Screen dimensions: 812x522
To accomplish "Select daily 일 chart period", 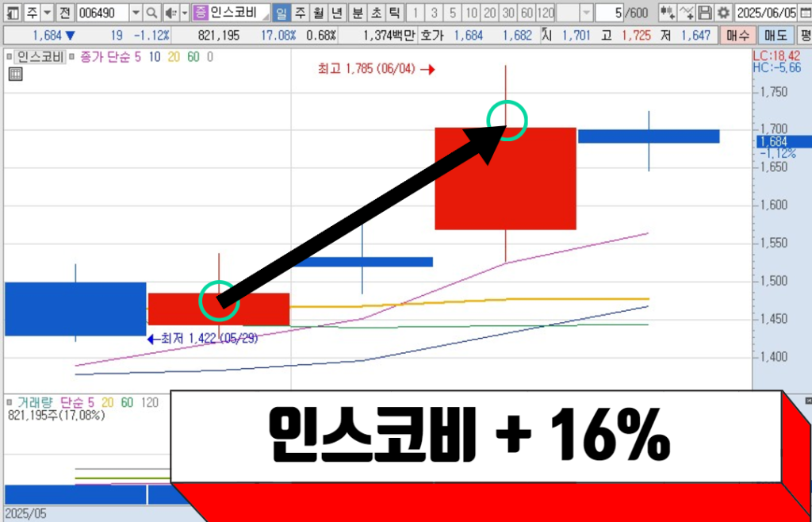I will pyautogui.click(x=282, y=12).
